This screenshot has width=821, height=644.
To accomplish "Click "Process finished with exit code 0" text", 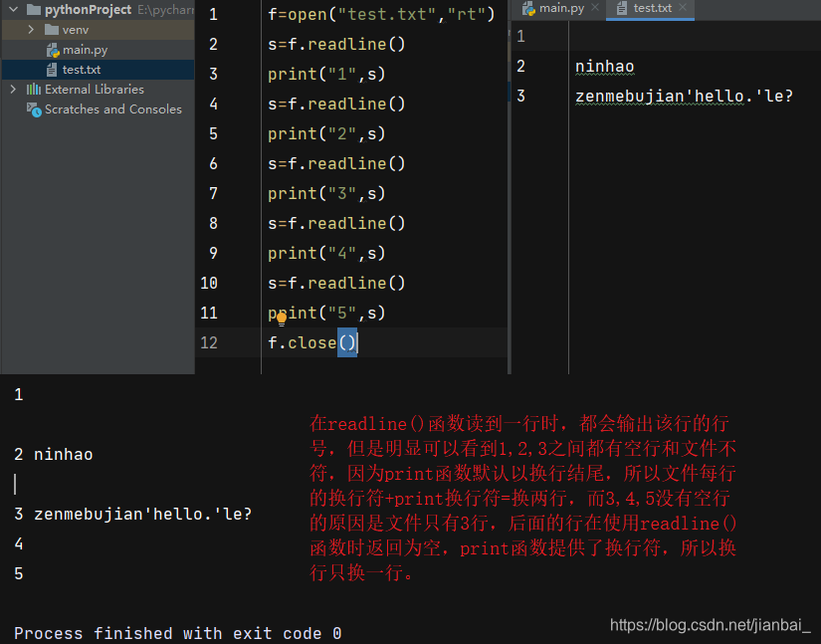I will click(178, 633).
